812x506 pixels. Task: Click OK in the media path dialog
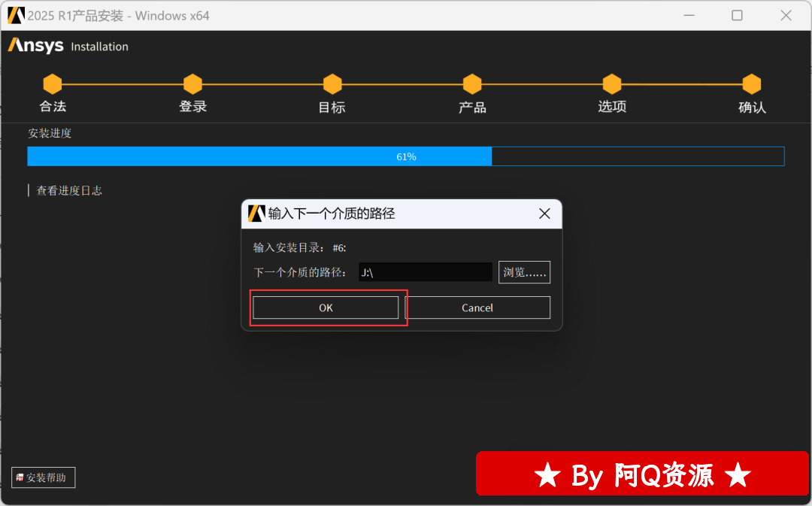[326, 308]
